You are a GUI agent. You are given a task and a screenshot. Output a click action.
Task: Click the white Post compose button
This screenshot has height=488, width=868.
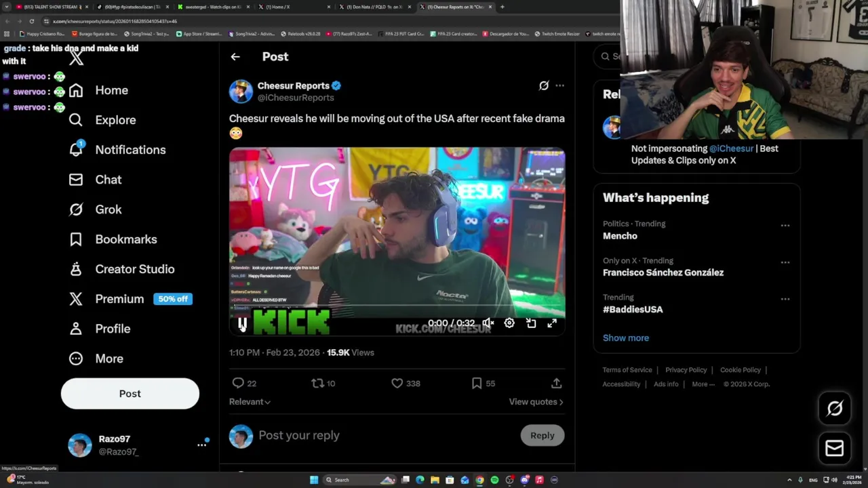(130, 394)
